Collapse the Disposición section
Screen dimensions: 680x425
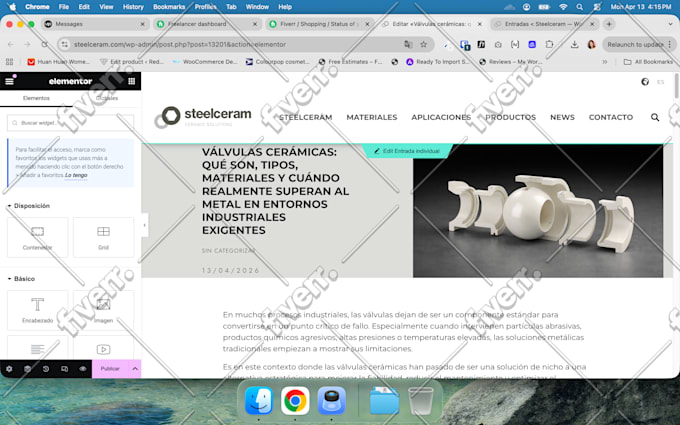point(29,206)
